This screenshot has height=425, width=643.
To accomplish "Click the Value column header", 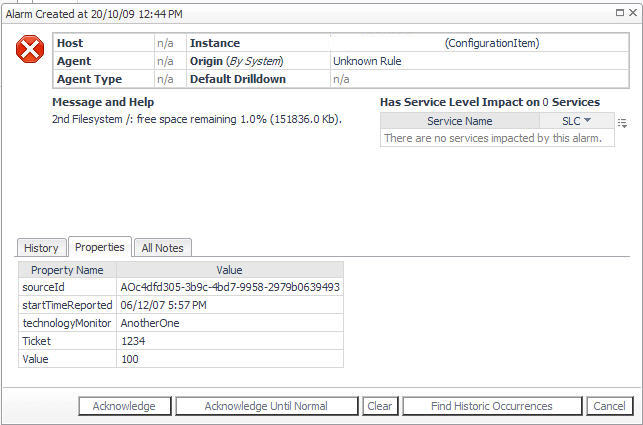I will (x=229, y=270).
